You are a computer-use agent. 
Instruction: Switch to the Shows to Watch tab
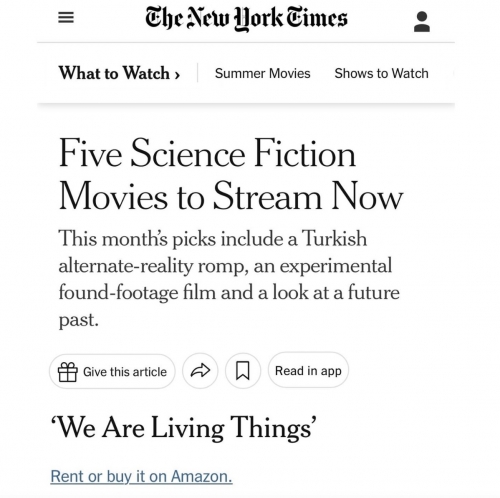point(381,73)
